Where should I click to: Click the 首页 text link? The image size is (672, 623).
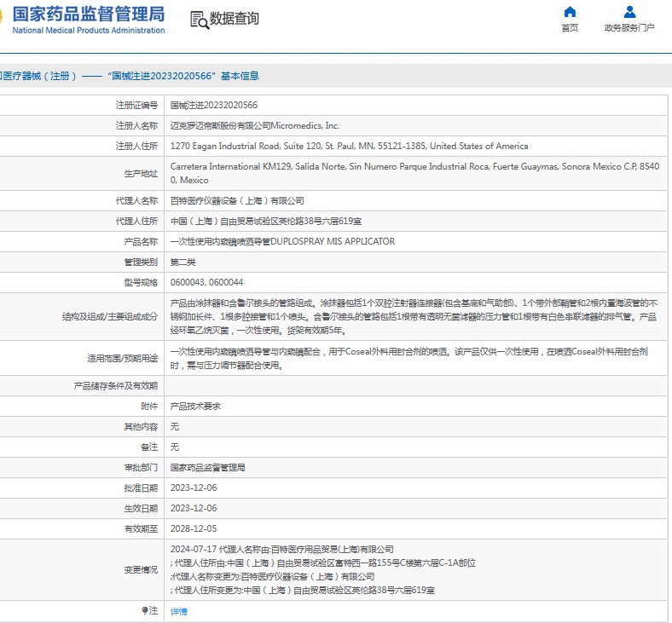[x=570, y=28]
